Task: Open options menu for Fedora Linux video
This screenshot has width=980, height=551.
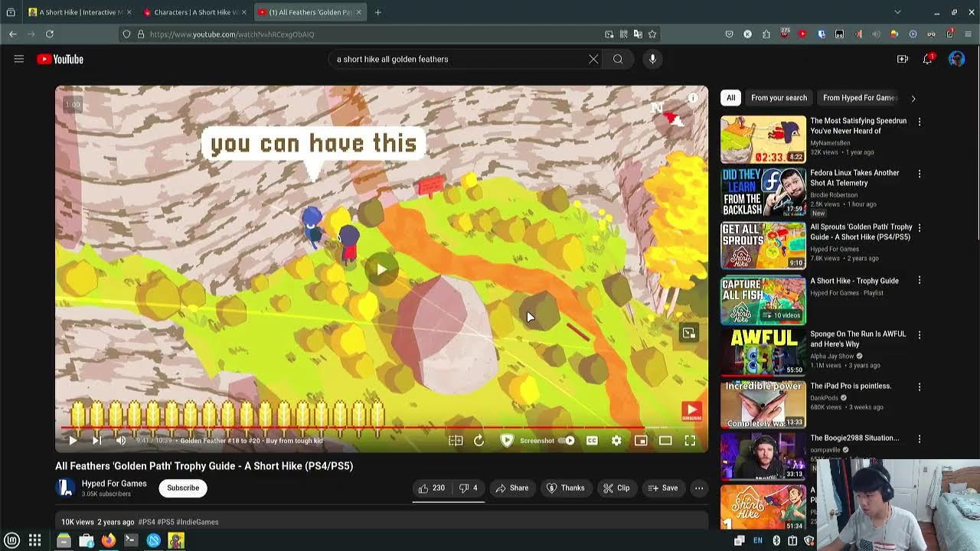Action: 920,174
